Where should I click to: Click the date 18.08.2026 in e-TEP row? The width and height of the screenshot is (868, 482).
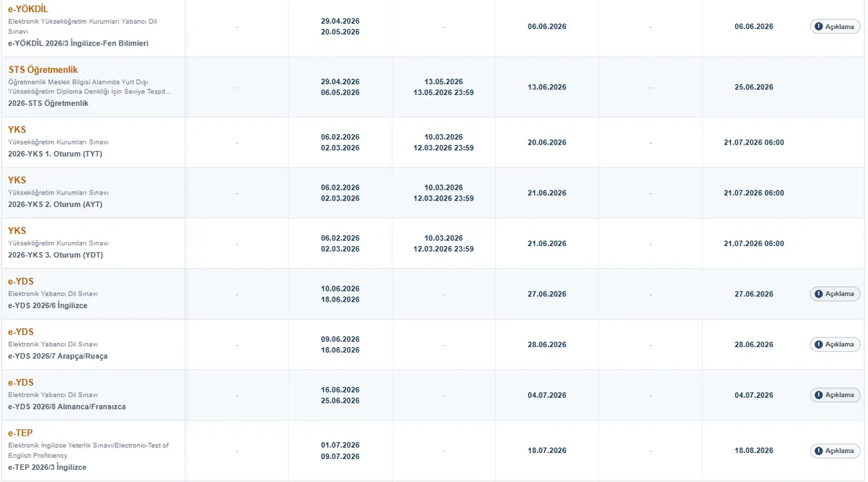754,451
